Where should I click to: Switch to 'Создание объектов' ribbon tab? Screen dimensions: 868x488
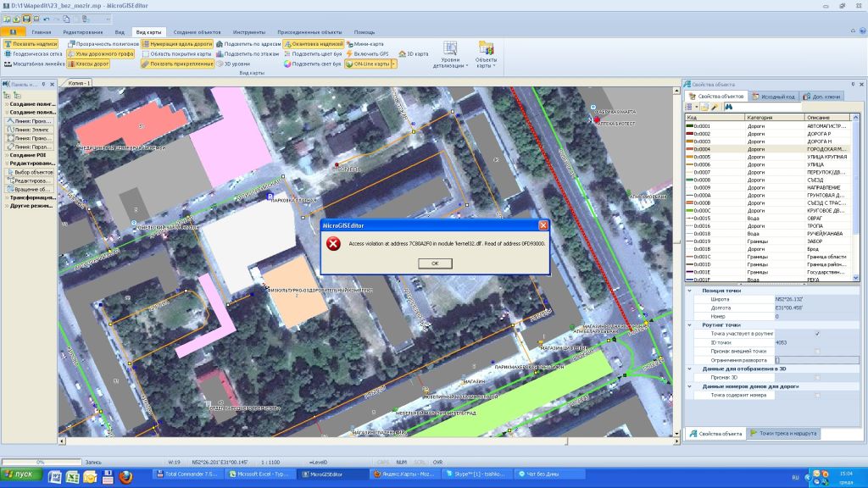pyautogui.click(x=197, y=31)
